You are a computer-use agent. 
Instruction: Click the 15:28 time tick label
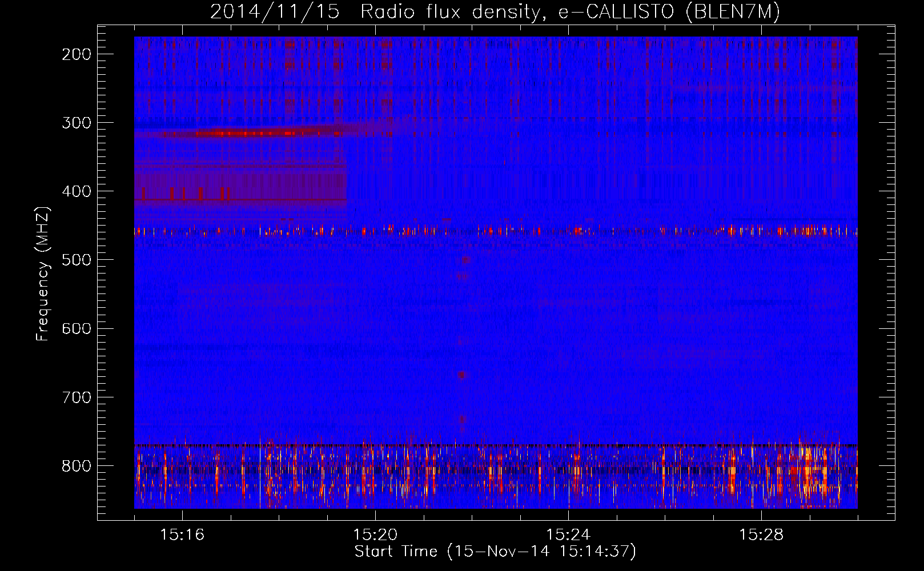[x=761, y=535]
